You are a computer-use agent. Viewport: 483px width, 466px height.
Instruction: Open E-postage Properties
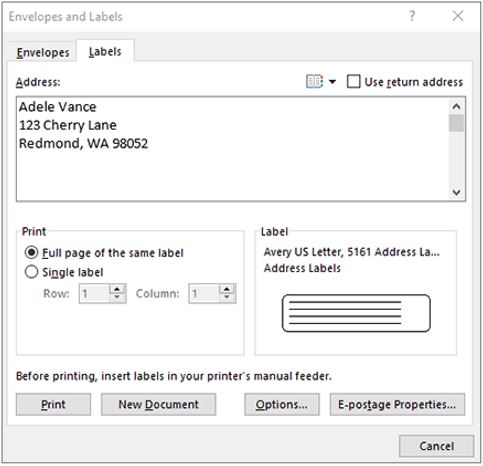(x=397, y=404)
